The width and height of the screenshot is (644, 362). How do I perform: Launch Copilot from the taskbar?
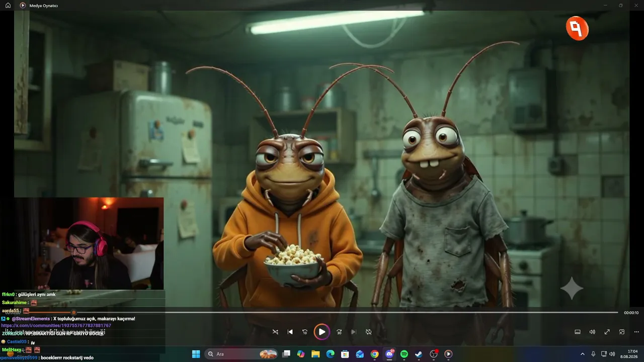(x=301, y=354)
